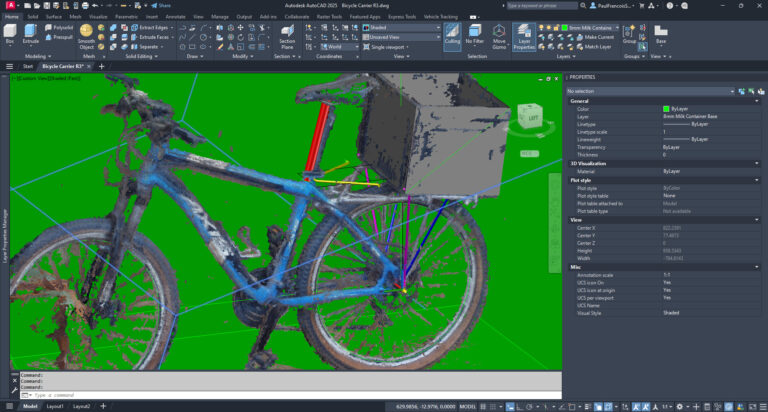Select the Move tool in Modify panel
768x412 pixels.
pyautogui.click(x=240, y=28)
